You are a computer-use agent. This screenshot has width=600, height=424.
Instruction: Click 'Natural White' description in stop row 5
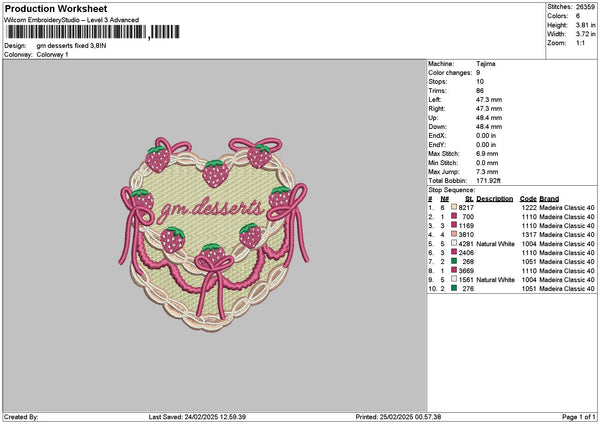click(x=495, y=244)
